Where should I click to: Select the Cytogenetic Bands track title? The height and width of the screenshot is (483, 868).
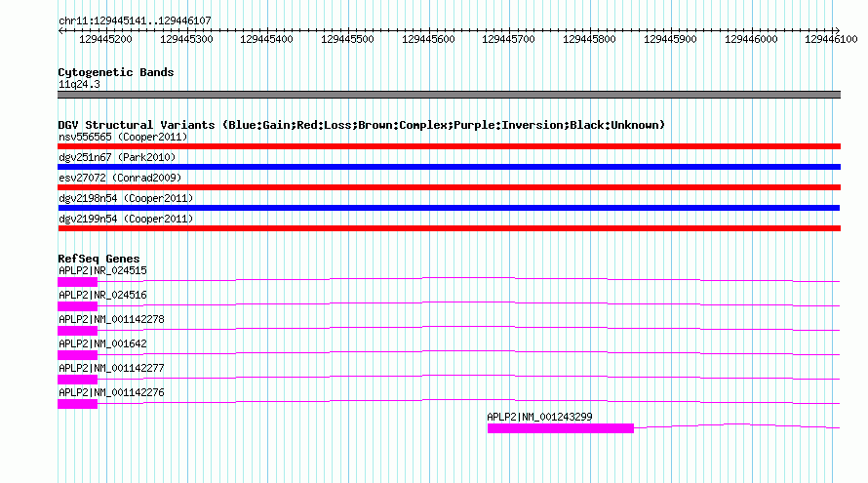116,72
